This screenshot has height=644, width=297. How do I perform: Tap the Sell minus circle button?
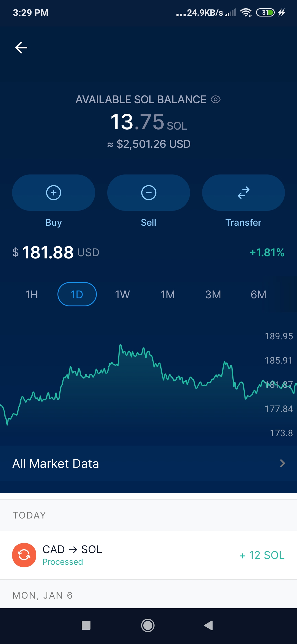click(x=148, y=193)
